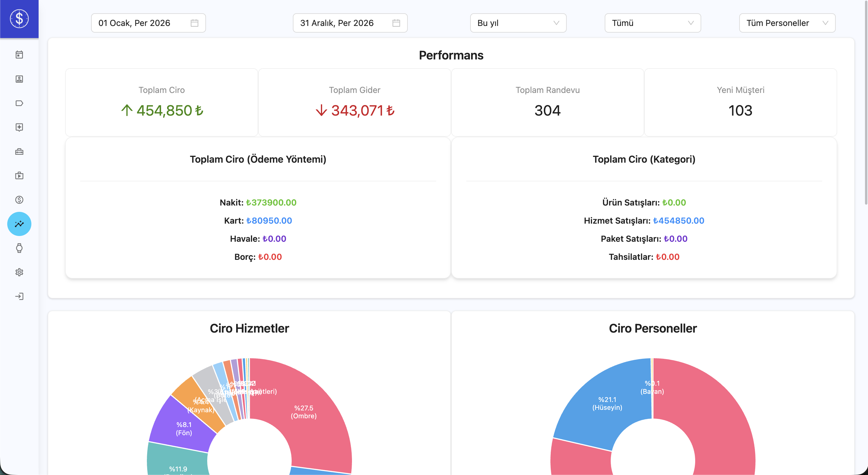The image size is (868, 475).
Task: Click the dollar logo at top-left
Action: (19, 19)
